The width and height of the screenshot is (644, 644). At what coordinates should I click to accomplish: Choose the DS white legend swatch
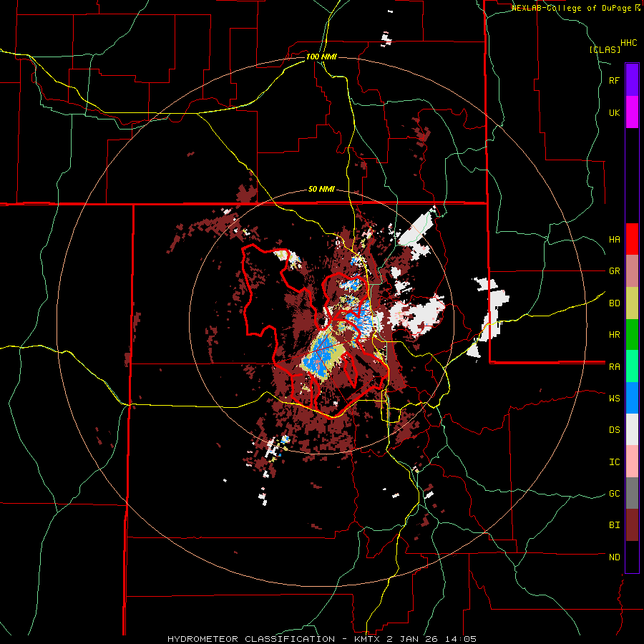pyautogui.click(x=632, y=429)
